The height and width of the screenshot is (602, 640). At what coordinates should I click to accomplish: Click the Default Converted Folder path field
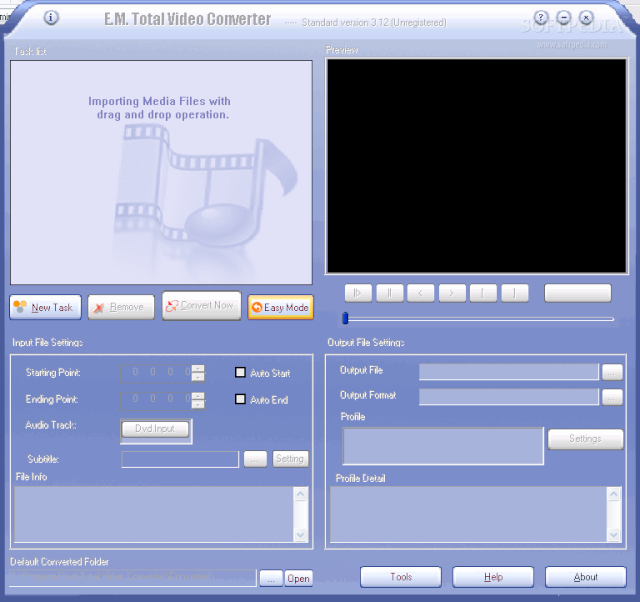click(x=133, y=578)
